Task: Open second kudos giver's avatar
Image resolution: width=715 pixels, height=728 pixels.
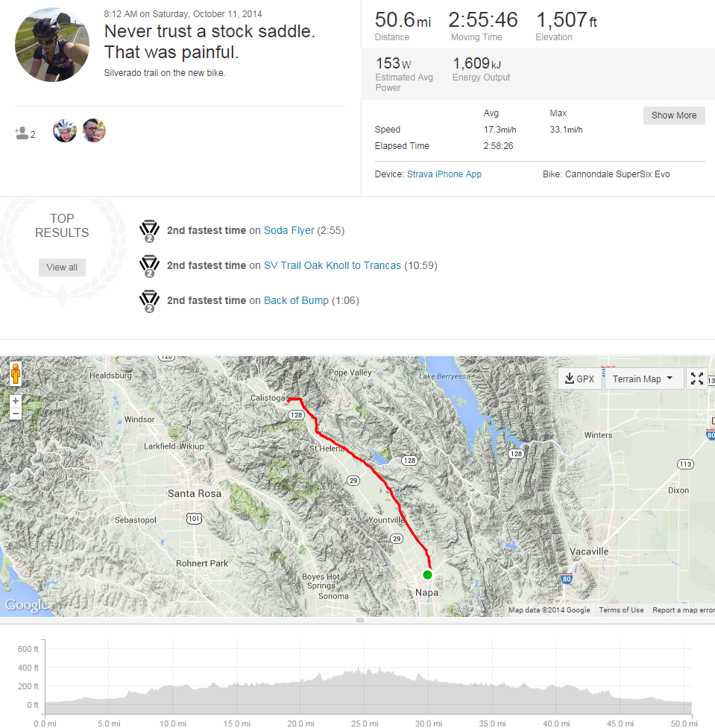Action: [x=94, y=131]
